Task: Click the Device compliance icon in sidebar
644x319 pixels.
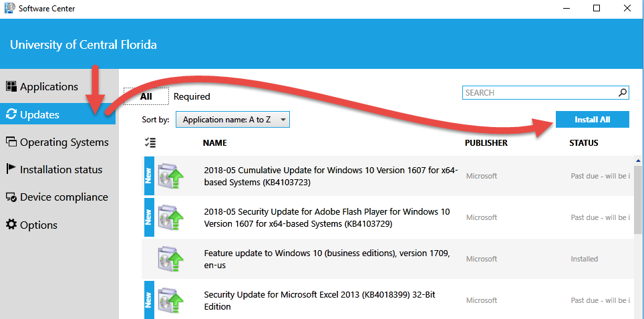Action: click(x=11, y=197)
